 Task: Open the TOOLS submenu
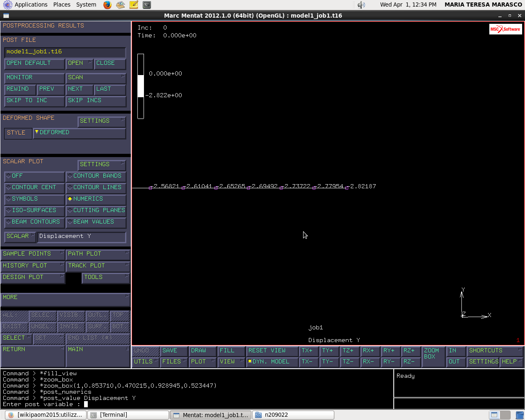[106, 278]
